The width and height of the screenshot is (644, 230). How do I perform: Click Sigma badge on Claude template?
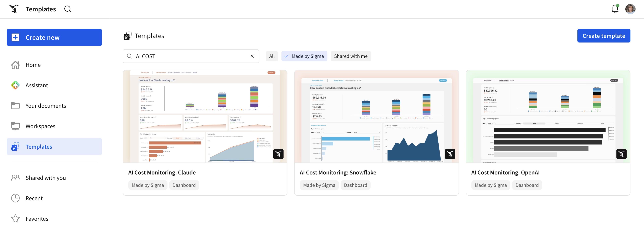[278, 154]
